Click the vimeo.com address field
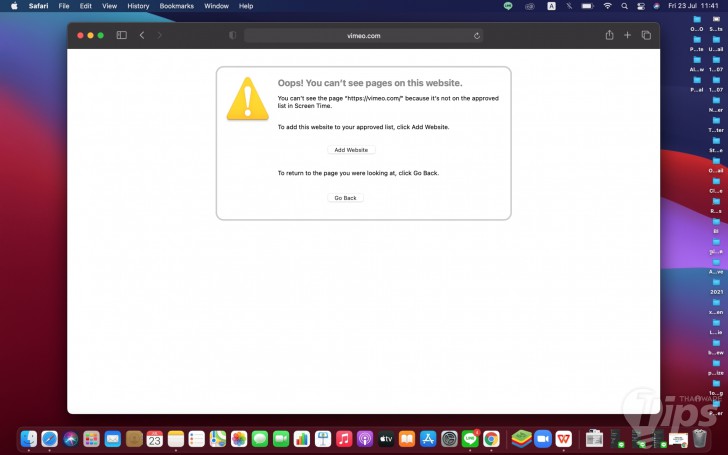728x455 pixels. (x=364, y=36)
